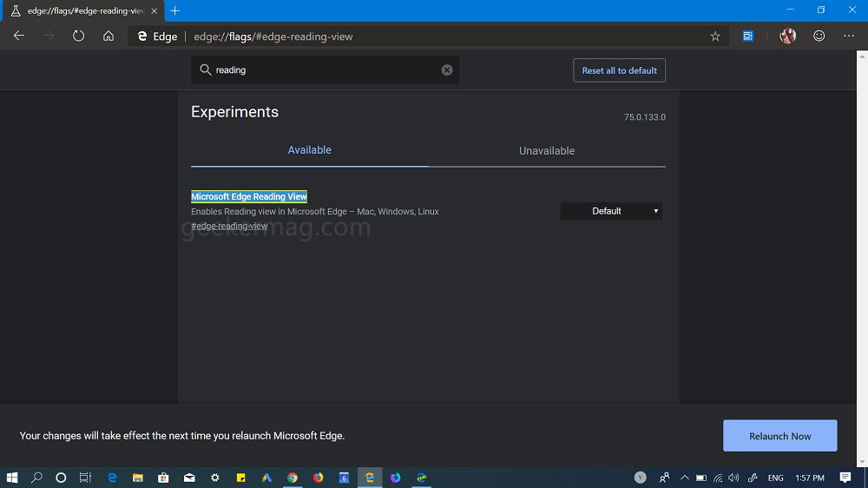This screenshot has height=488, width=868.
Task: Switch to Edge Dev on the taskbar
Action: pos(421,478)
